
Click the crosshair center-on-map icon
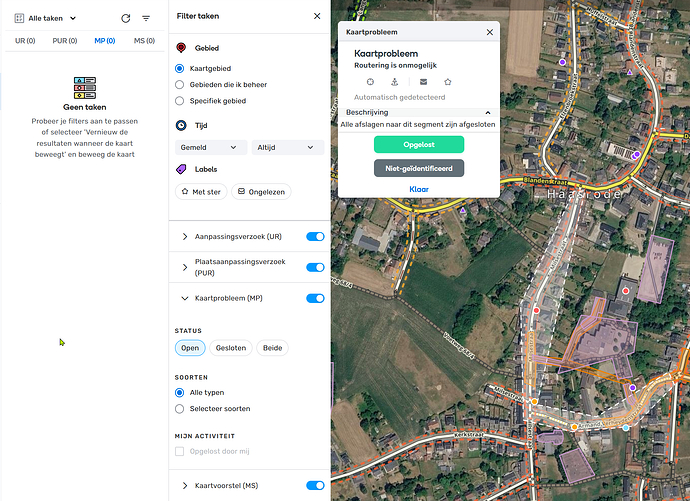pos(371,82)
